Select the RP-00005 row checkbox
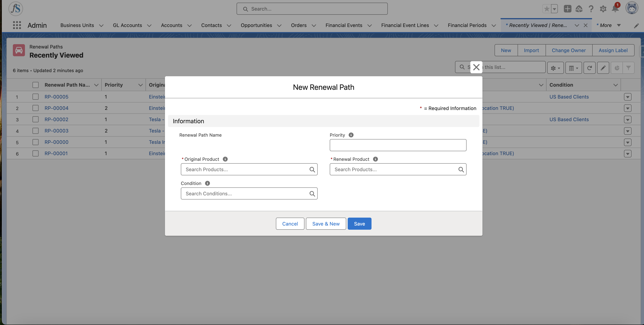 coord(36,97)
